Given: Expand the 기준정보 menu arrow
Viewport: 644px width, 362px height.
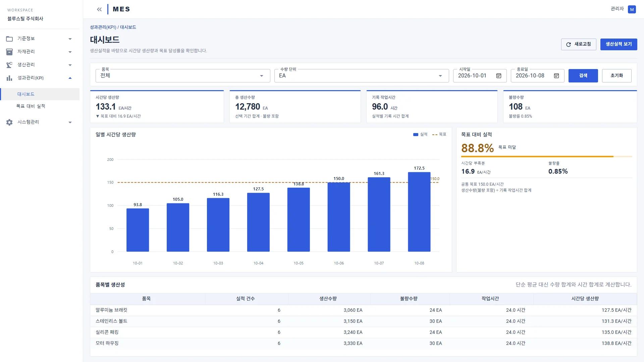Looking at the screenshot, I should (x=70, y=39).
